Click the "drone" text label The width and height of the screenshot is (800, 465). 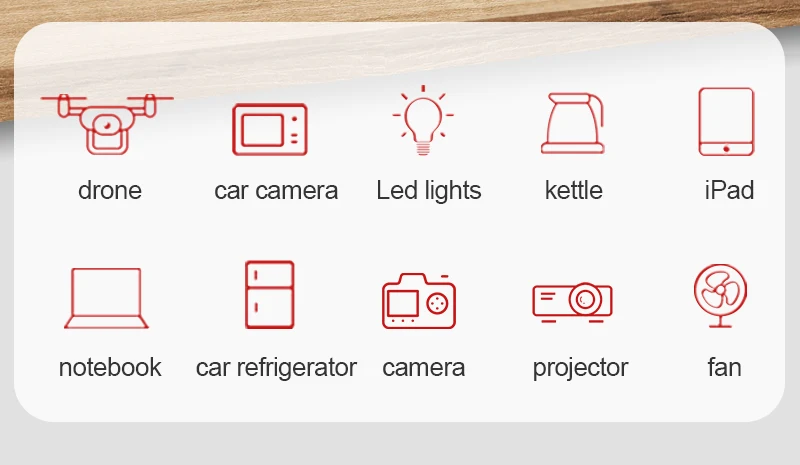[110, 191]
